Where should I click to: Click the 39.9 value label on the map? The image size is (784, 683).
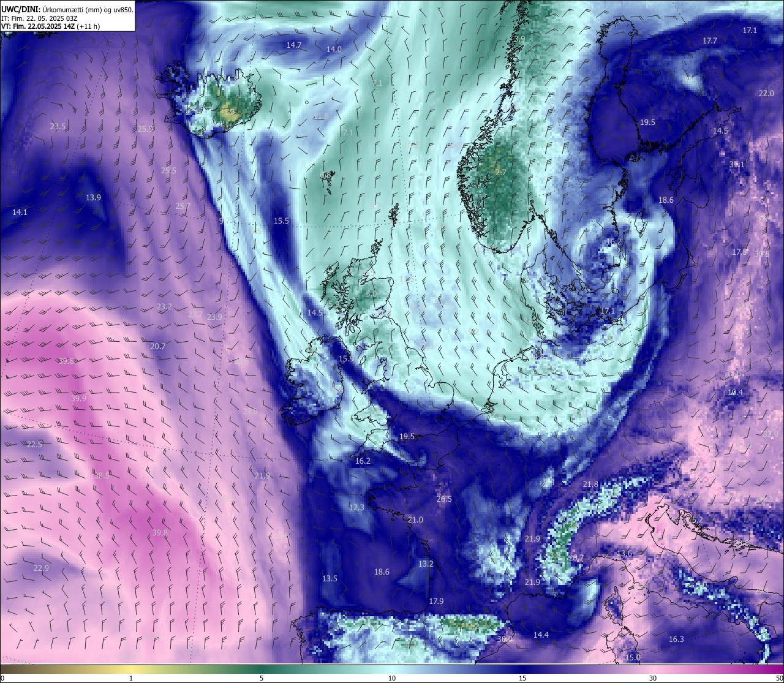(x=78, y=399)
